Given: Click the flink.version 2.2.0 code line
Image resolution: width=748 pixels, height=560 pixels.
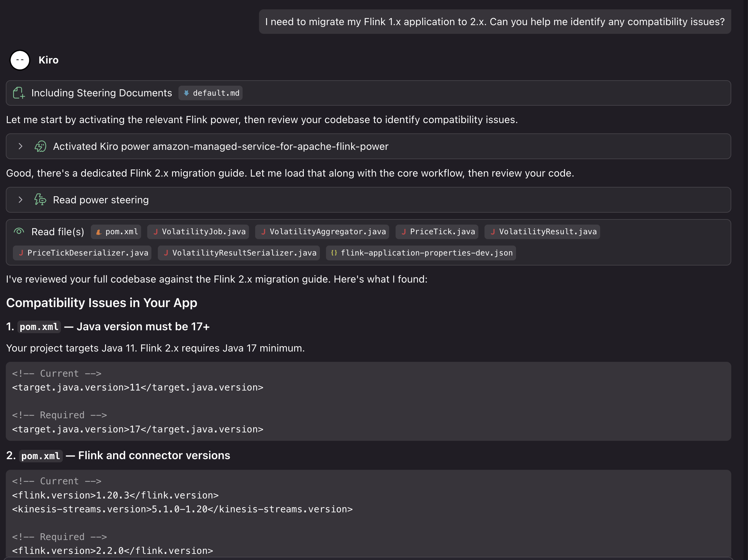Looking at the screenshot, I should coord(113,551).
